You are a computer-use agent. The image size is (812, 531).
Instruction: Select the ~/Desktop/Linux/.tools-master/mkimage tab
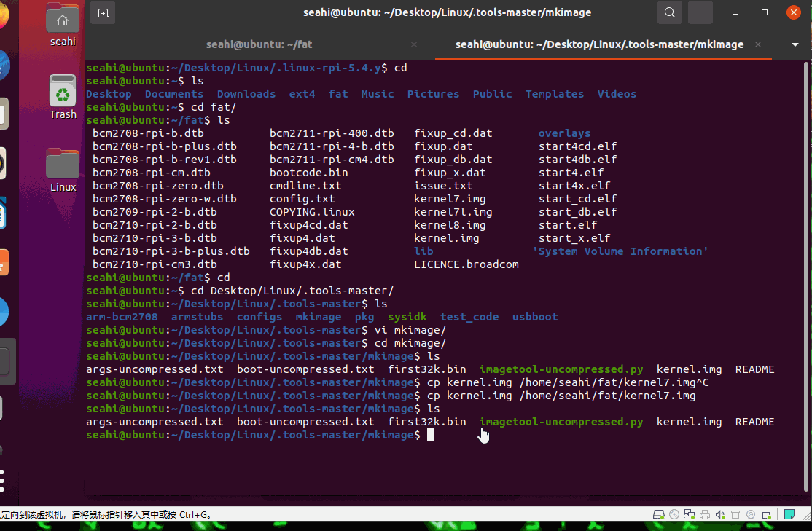tap(599, 44)
